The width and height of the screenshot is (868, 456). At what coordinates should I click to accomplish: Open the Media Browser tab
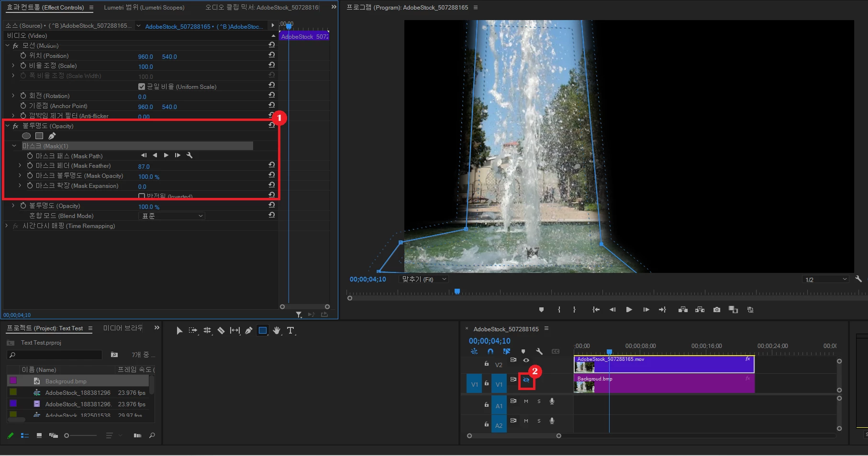point(123,328)
